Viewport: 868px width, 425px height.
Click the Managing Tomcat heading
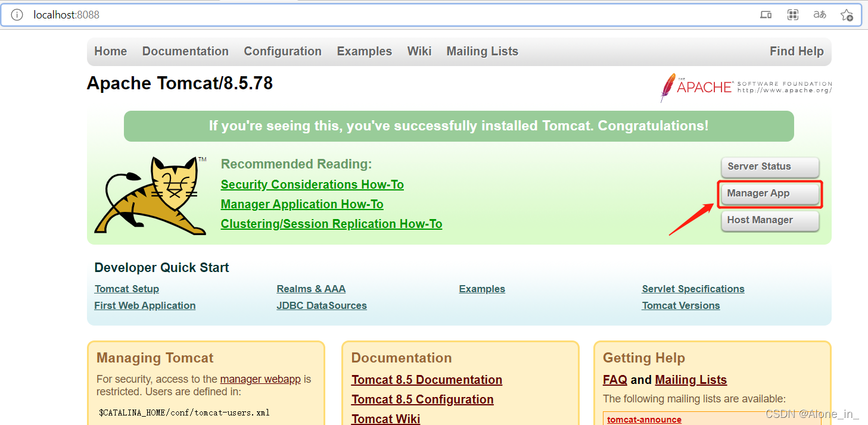click(x=155, y=358)
